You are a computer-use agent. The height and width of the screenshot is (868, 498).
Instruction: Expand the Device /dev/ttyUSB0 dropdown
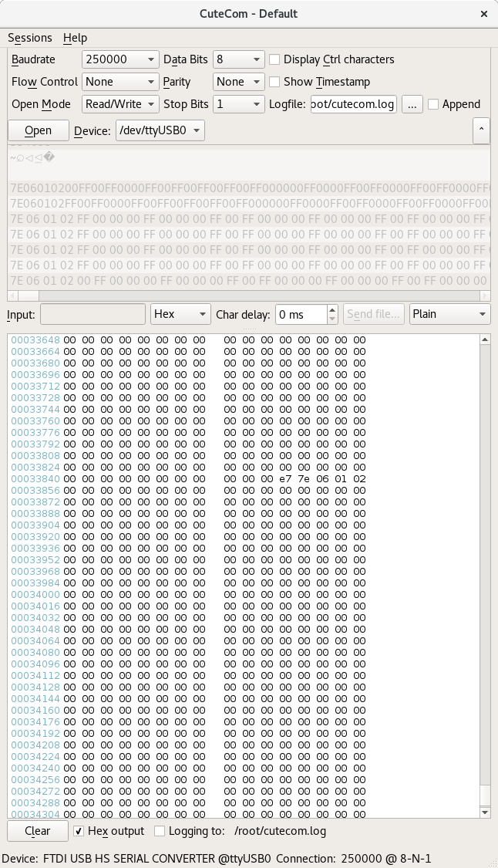[x=160, y=130]
